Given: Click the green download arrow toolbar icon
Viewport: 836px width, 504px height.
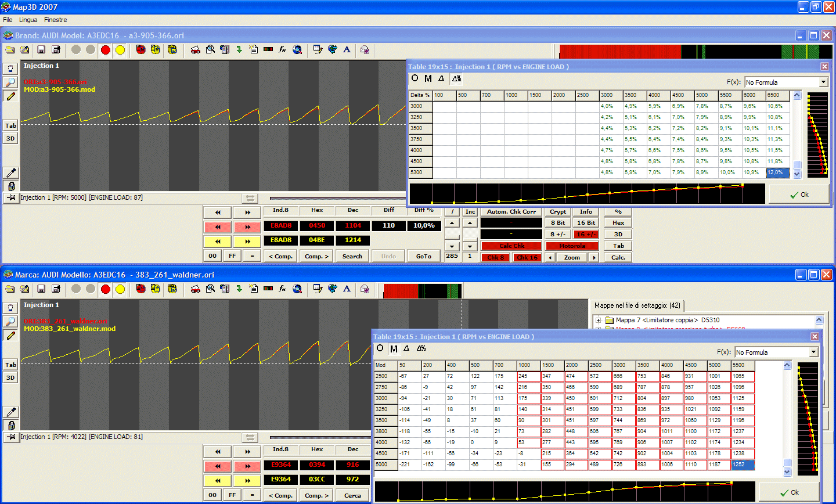Looking at the screenshot, I should 239,50.
